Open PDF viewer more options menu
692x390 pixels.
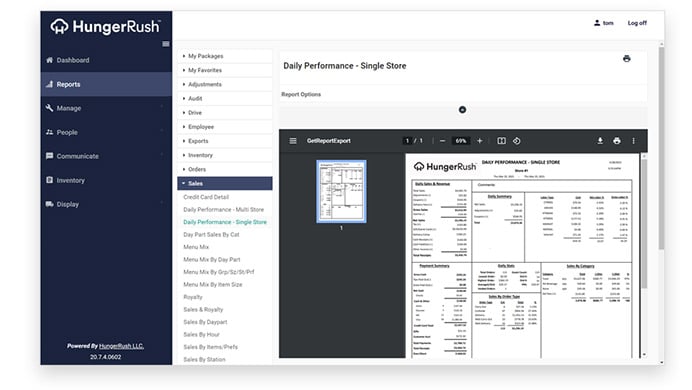pos(633,141)
